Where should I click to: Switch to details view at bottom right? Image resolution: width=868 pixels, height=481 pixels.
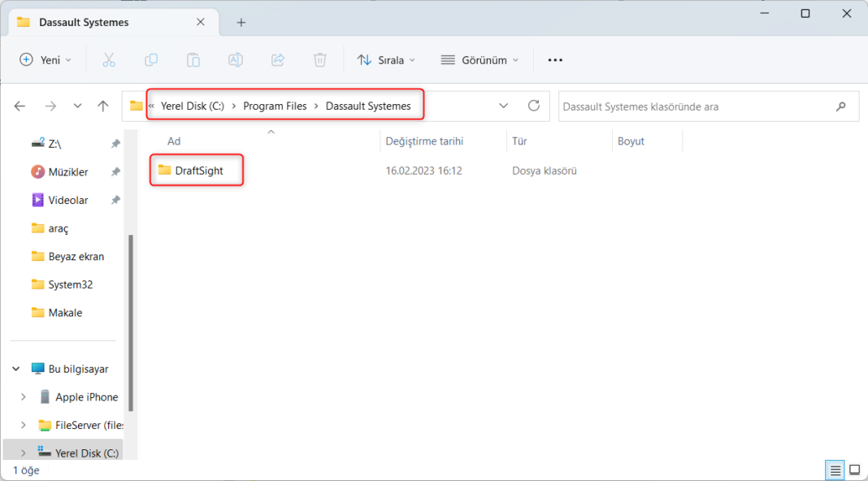click(x=834, y=470)
